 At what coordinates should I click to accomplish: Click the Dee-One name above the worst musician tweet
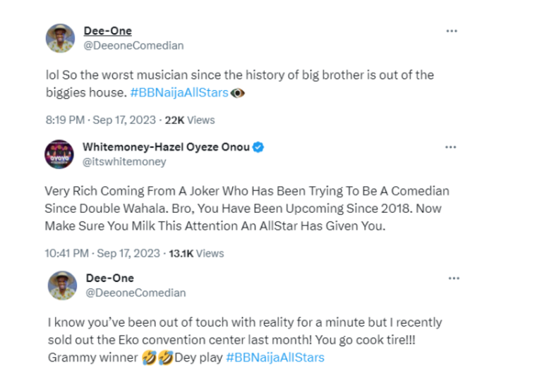109,31
